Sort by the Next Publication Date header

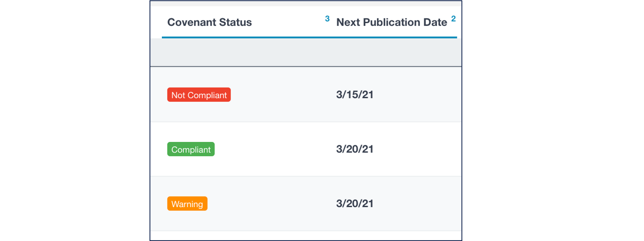pos(391,22)
